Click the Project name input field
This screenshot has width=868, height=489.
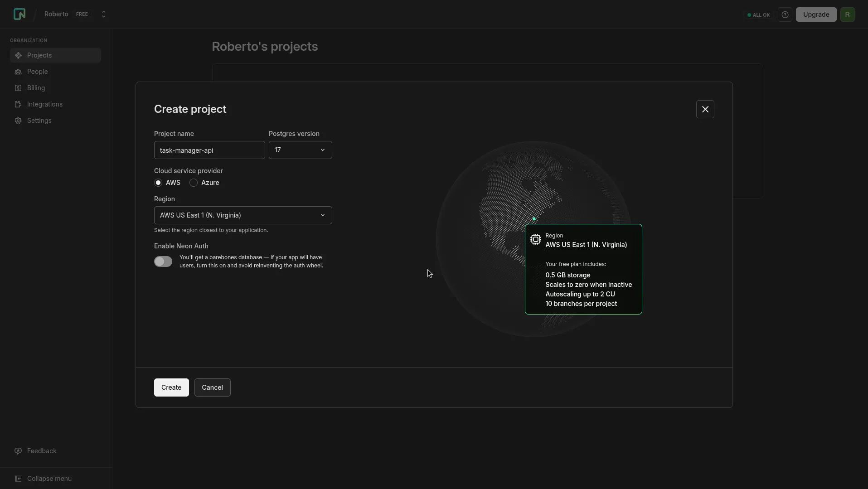tap(209, 150)
